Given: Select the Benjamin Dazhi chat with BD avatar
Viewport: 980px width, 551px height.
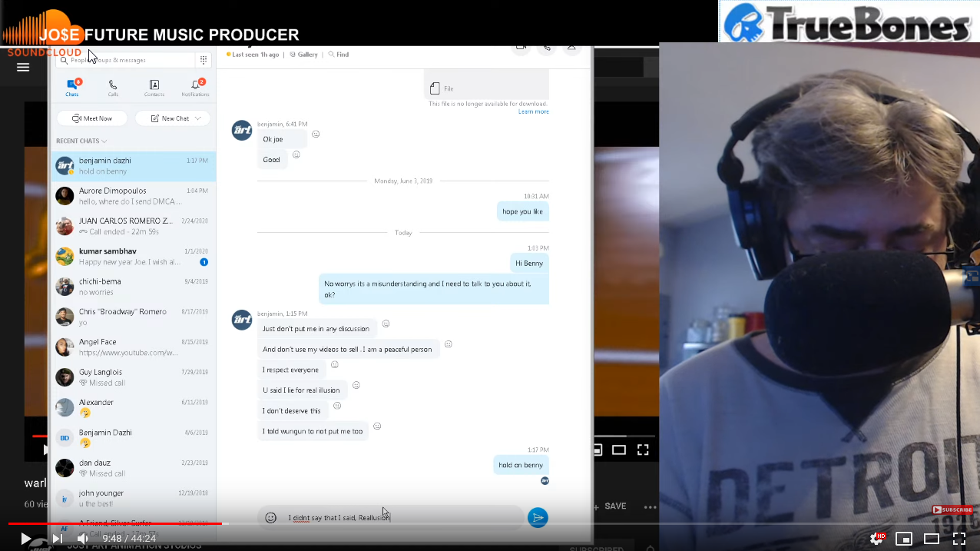Looking at the screenshot, I should coord(133,438).
